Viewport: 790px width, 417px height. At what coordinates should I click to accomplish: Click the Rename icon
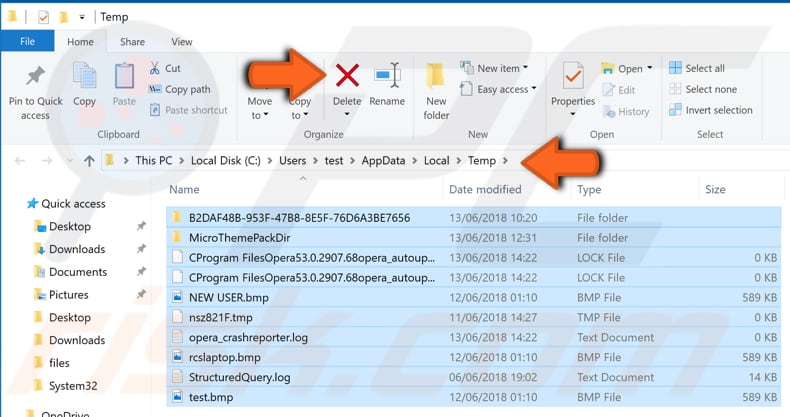pos(387,76)
